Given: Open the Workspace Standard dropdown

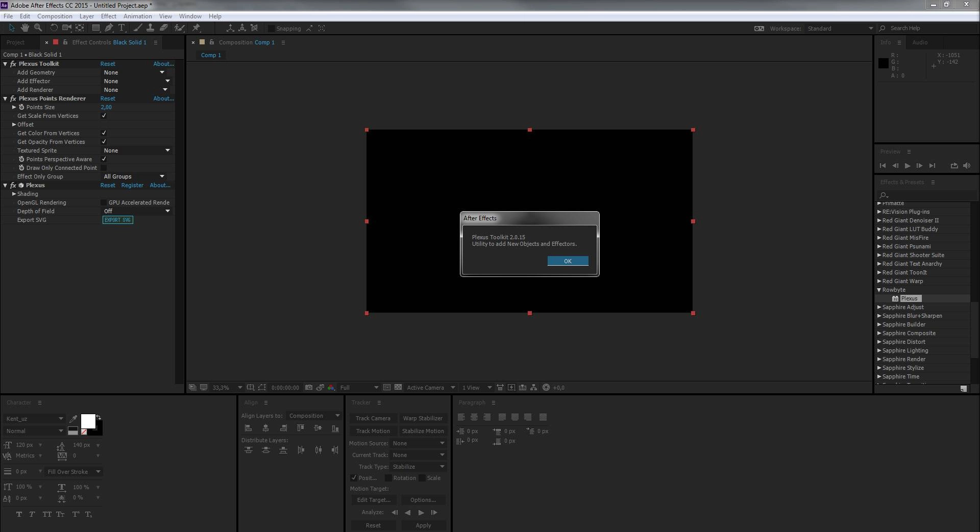Looking at the screenshot, I should point(840,29).
